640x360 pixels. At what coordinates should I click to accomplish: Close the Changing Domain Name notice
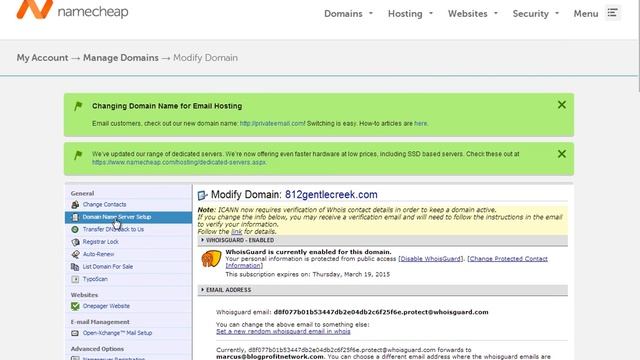pos(562,105)
